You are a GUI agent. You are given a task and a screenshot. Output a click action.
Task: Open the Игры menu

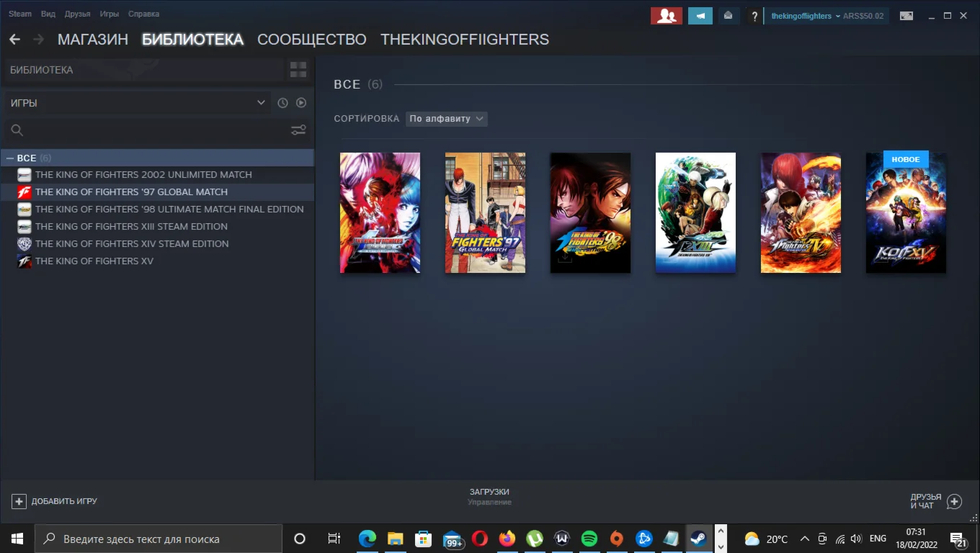pyautogui.click(x=110, y=14)
